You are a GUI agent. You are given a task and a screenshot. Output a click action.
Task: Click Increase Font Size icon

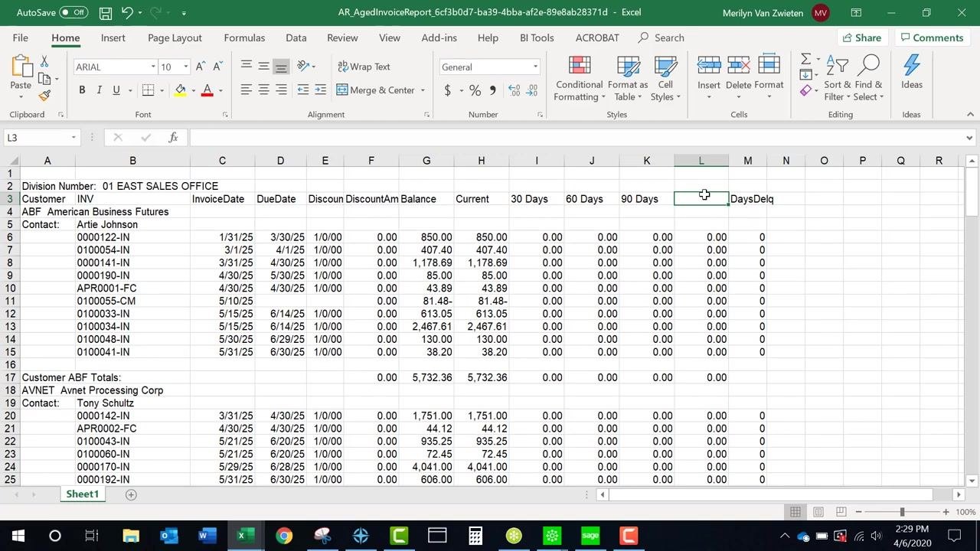pyautogui.click(x=201, y=67)
